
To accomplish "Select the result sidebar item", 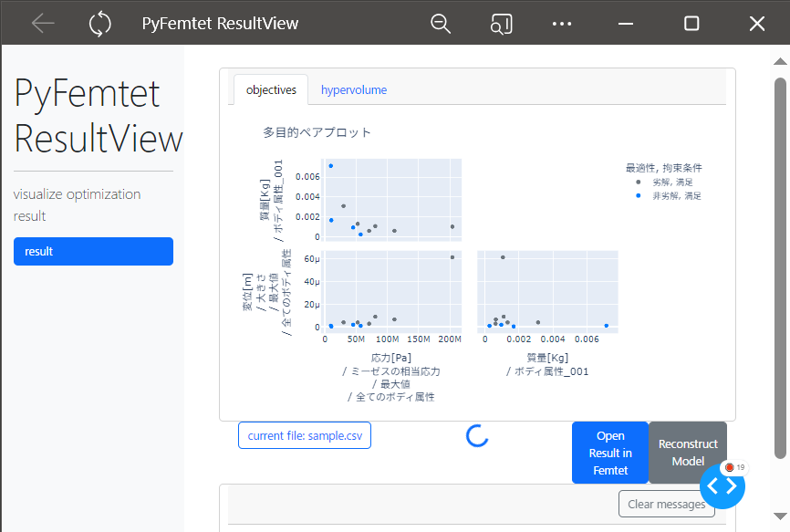I will (x=93, y=251).
